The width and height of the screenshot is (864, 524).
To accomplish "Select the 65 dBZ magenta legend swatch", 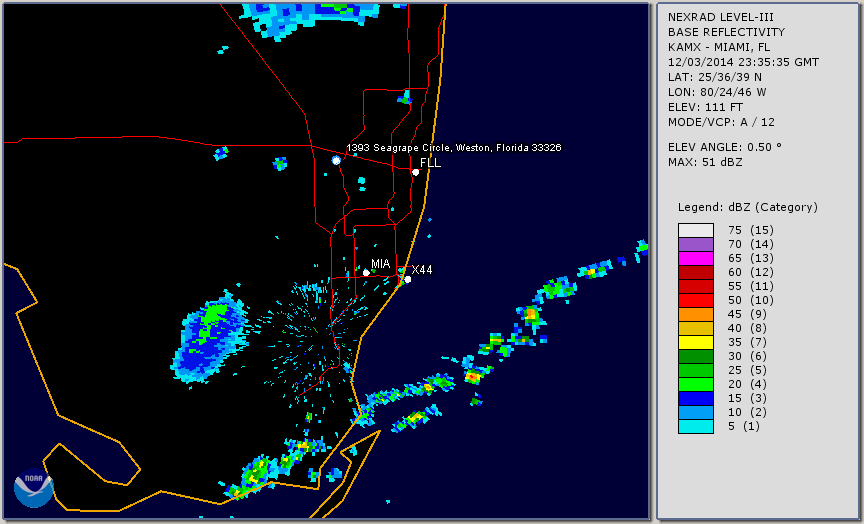I will 696,258.
